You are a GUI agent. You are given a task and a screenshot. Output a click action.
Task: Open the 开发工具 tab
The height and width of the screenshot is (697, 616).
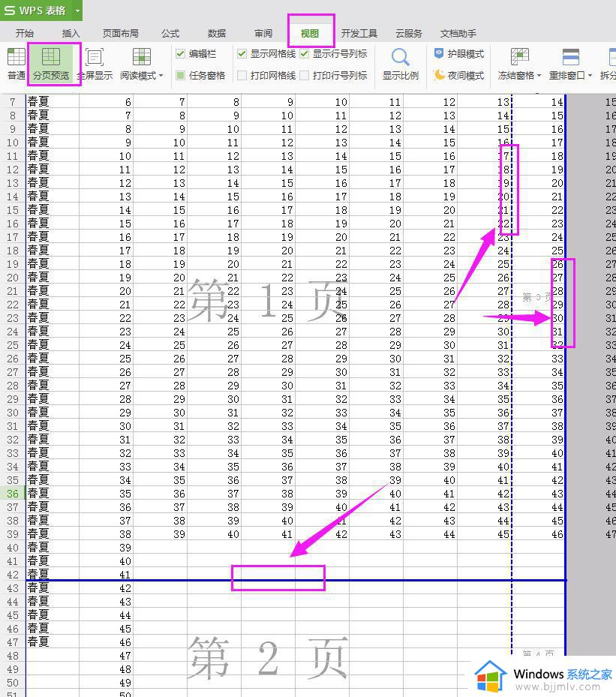(x=359, y=33)
